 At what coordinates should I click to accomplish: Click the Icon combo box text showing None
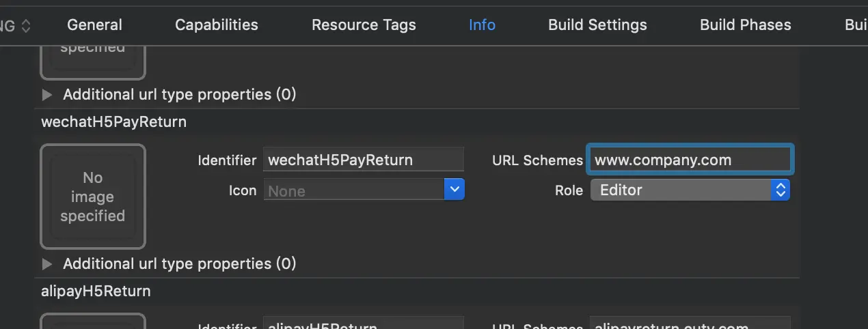(354, 191)
